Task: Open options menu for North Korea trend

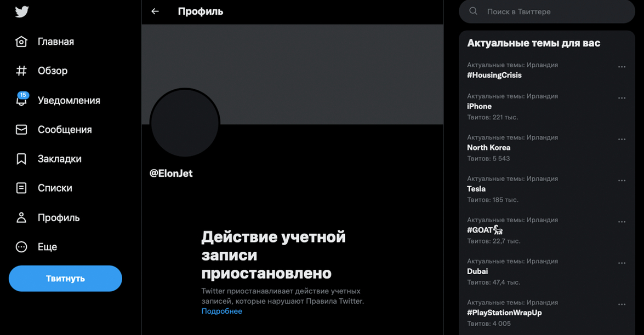Action: [x=622, y=140]
